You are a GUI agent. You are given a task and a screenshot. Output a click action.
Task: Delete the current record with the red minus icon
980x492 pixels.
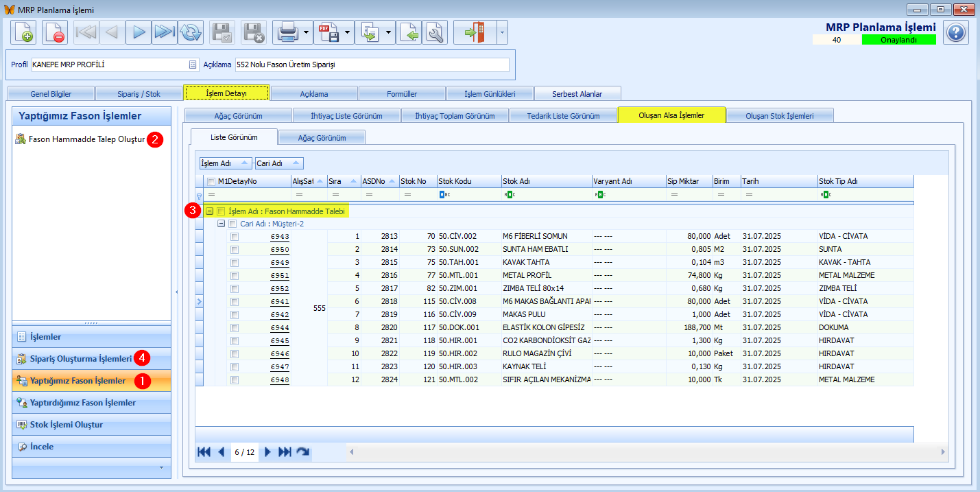point(55,32)
